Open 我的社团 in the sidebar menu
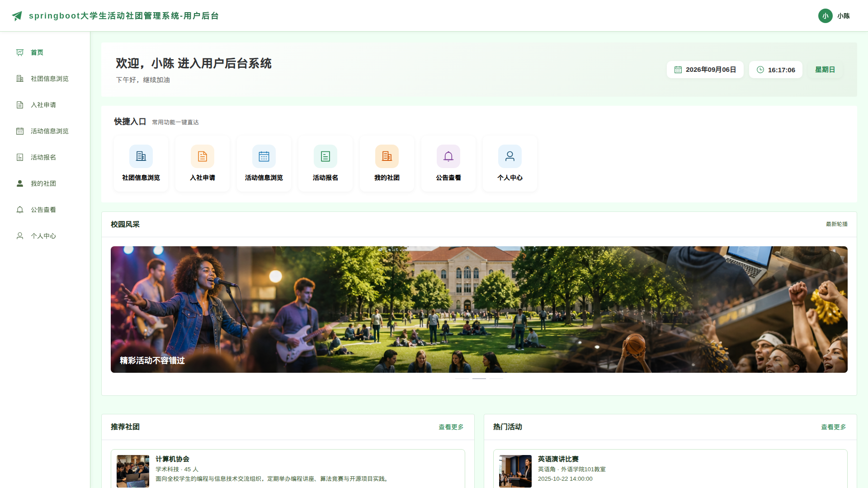 click(x=45, y=183)
